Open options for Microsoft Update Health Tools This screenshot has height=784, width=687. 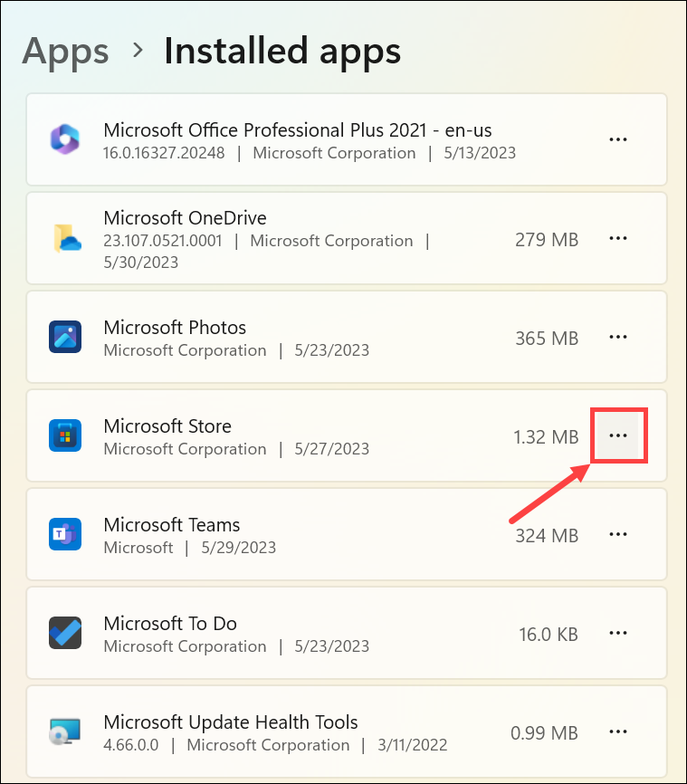tap(618, 732)
